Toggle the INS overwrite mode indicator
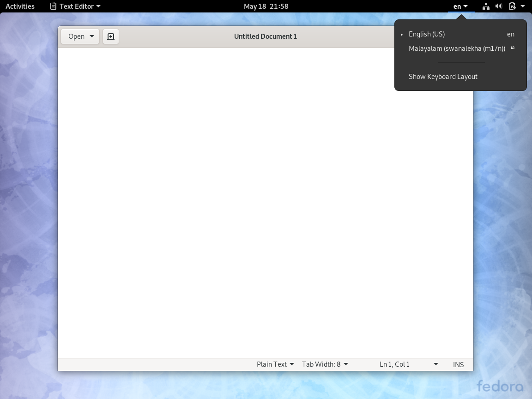532x399 pixels. pos(458,364)
